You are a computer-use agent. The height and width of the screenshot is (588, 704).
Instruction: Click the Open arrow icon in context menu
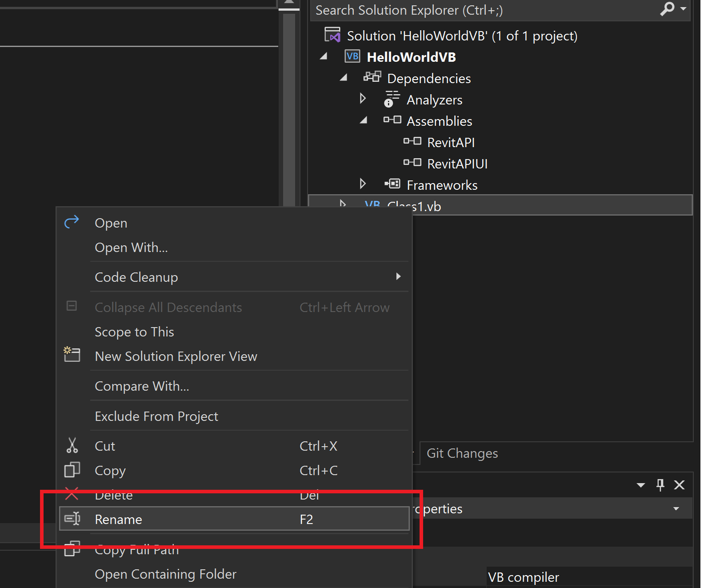click(x=72, y=221)
